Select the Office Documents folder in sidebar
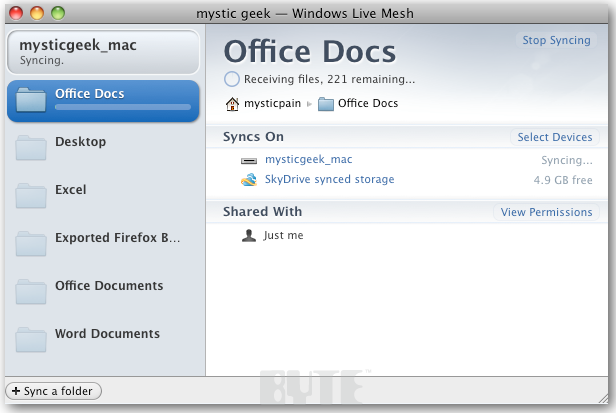616x413 pixels. tap(108, 286)
